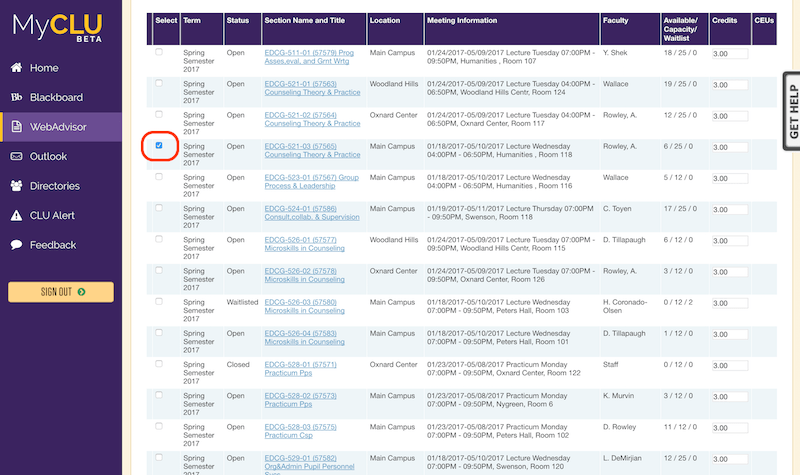This screenshot has width=800, height=475.
Task: Click the Directories people icon
Action: tap(16, 186)
